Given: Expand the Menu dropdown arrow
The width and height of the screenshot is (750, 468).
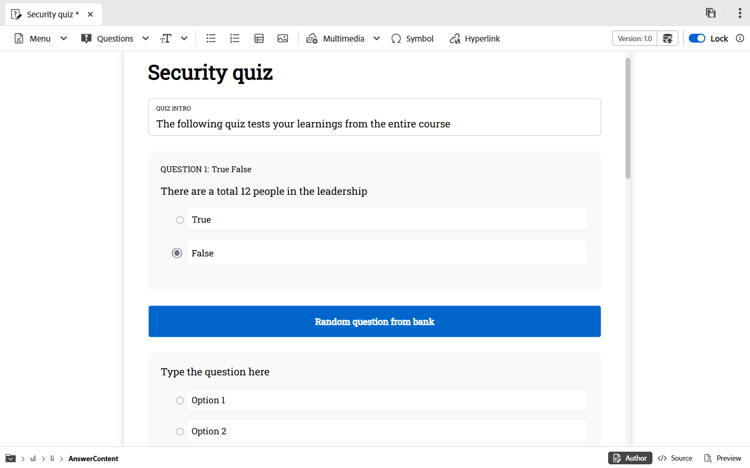Looking at the screenshot, I should (64, 38).
